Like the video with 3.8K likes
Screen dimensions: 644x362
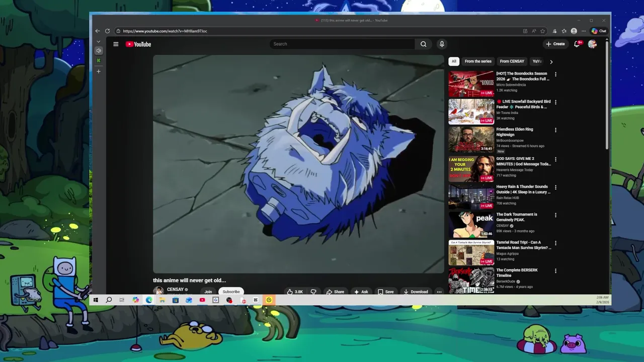coord(295,292)
